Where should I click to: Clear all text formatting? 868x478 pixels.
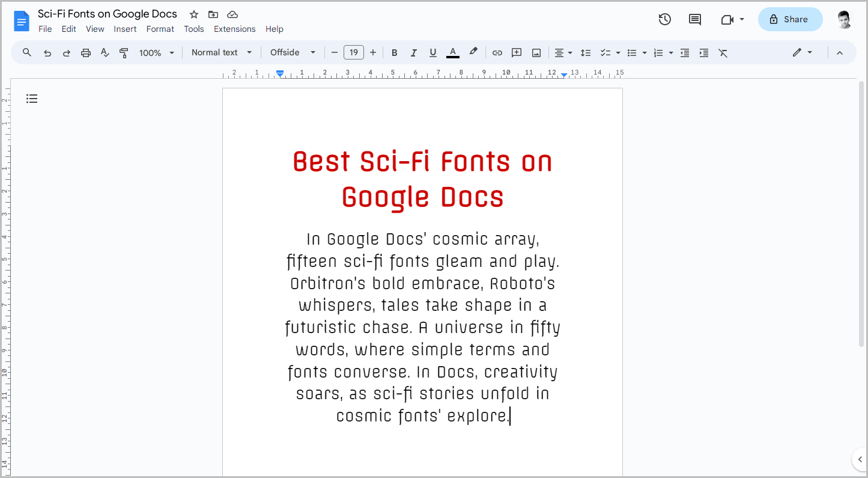(x=723, y=53)
